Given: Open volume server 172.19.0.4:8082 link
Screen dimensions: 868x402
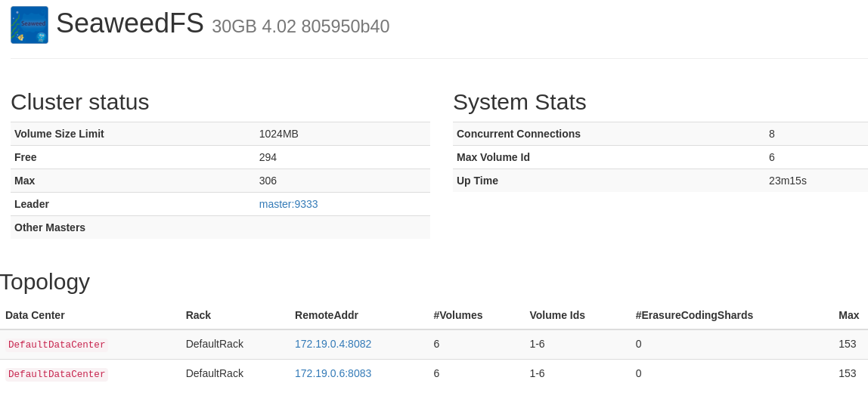Looking at the screenshot, I should tap(333, 344).
